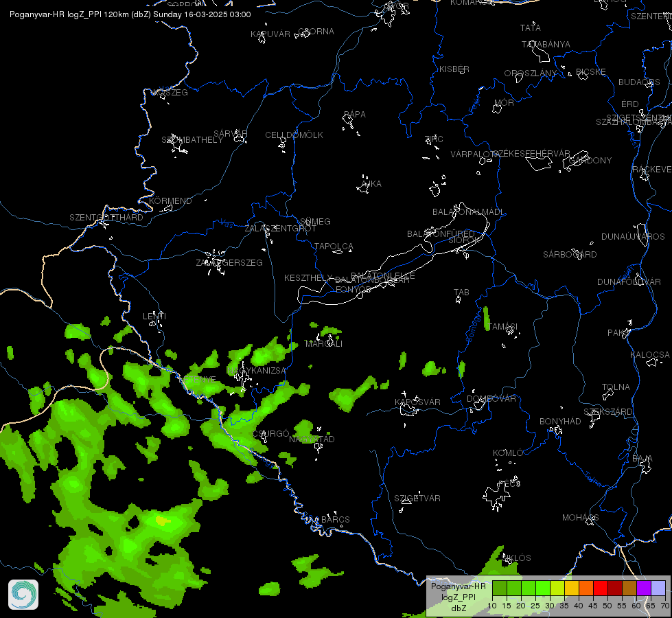This screenshot has width=672, height=618.
Task: Click the 'dbZ' unit label in the legend
Action: [458, 608]
